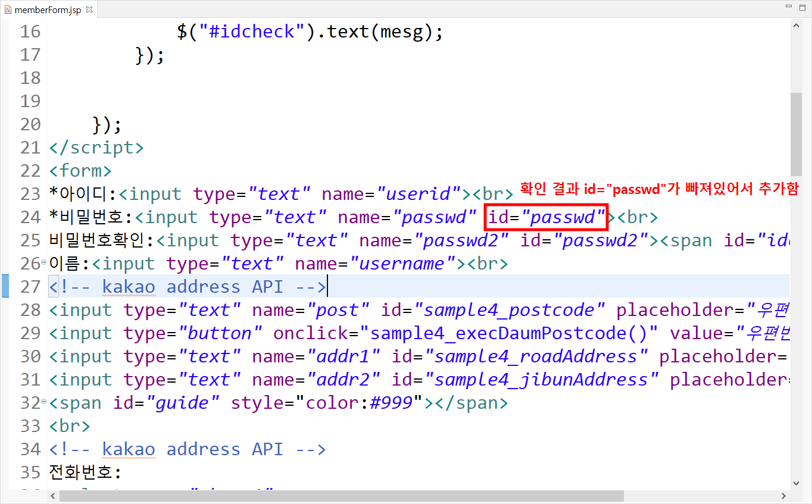Click id="sample4_roadAddress" attribute value
Screen dimensions: 812x504
tap(536, 356)
